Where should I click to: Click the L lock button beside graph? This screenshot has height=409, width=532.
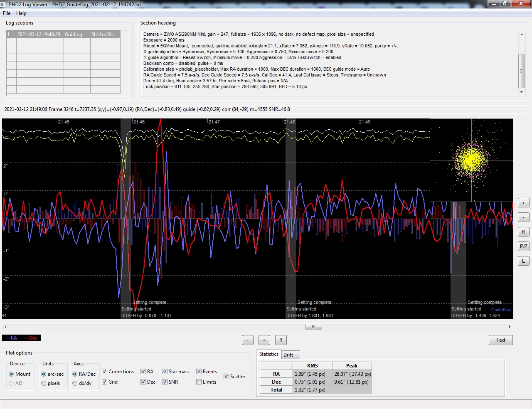(523, 261)
